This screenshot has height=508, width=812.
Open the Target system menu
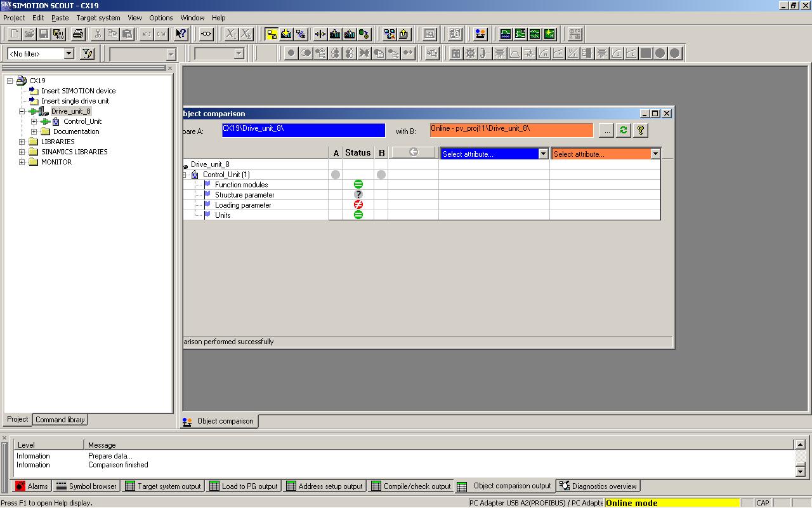coord(98,18)
